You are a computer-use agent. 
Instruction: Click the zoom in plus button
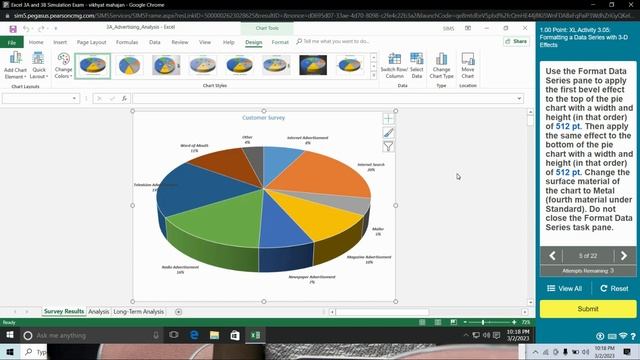pos(514,322)
